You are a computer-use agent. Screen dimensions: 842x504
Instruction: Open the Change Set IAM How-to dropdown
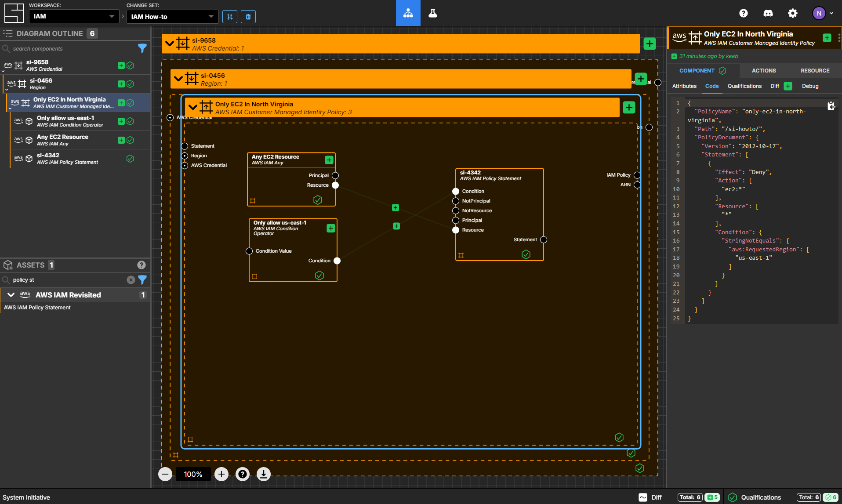click(x=172, y=17)
